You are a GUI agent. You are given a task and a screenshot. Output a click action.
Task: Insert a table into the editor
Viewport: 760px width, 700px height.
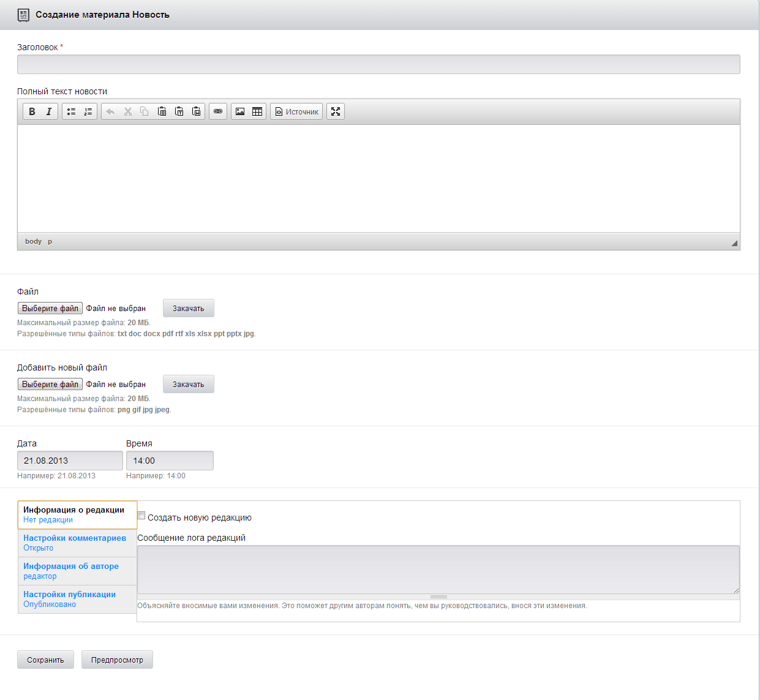pyautogui.click(x=257, y=111)
